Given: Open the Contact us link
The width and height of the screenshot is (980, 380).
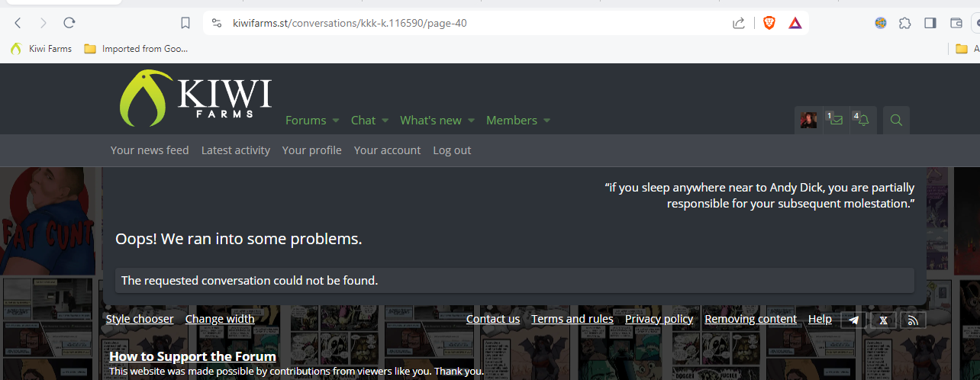Looking at the screenshot, I should pyautogui.click(x=493, y=319).
